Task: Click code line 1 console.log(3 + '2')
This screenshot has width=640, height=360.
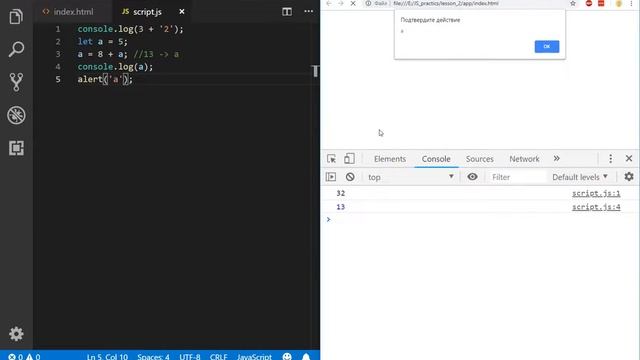Action: [x=131, y=29]
